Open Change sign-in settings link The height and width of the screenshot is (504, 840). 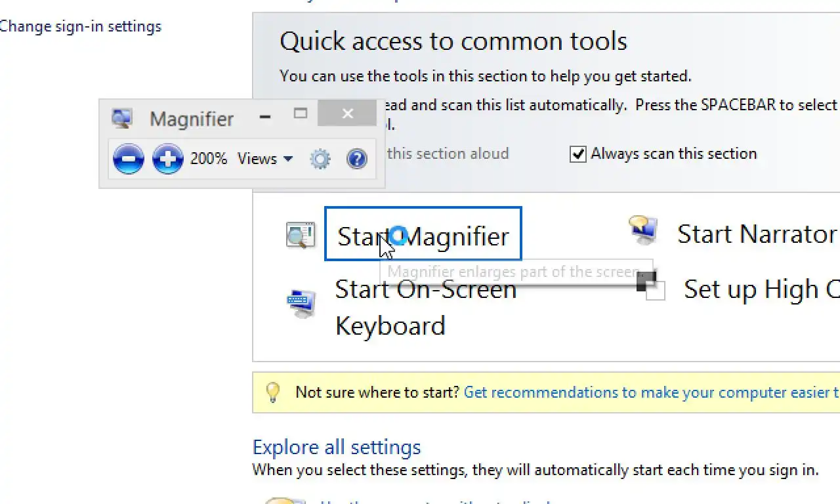[x=80, y=27]
